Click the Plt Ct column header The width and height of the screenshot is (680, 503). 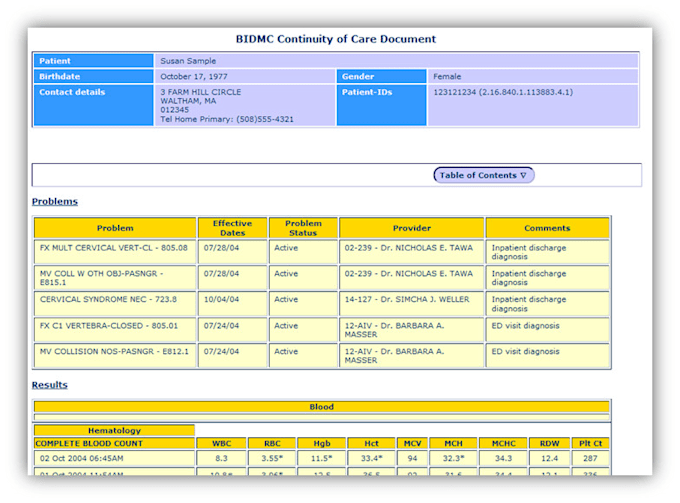(591, 443)
